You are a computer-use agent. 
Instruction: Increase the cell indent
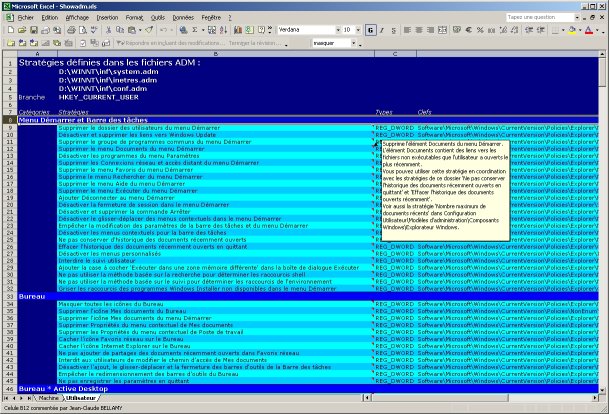[540, 30]
